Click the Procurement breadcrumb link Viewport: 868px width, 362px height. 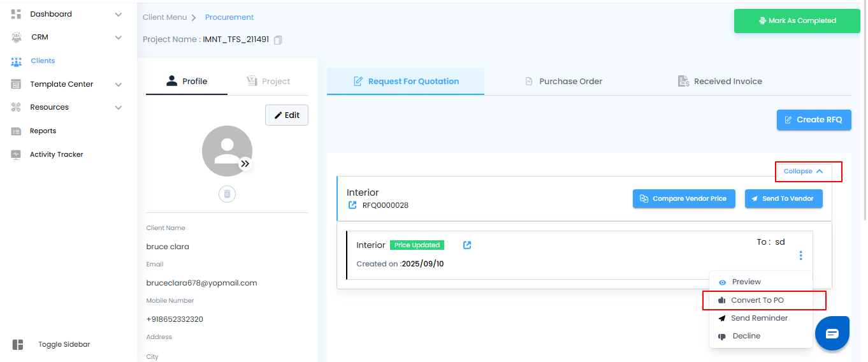point(229,17)
